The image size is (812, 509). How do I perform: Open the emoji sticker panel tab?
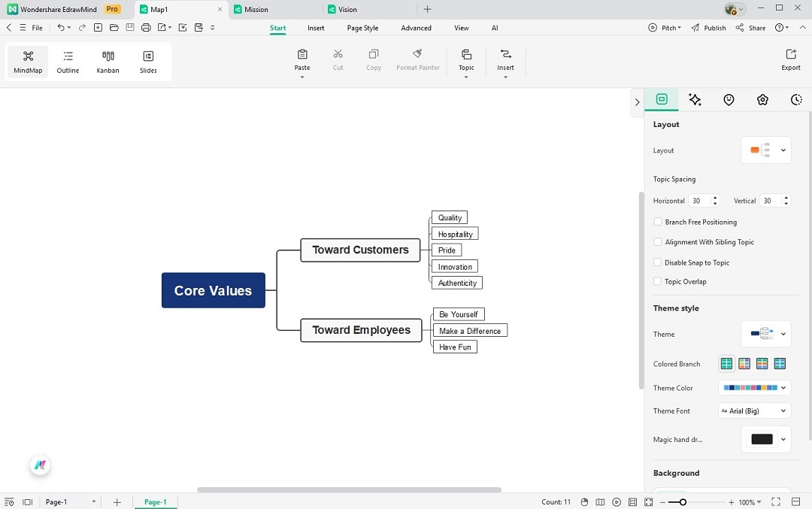coord(729,99)
